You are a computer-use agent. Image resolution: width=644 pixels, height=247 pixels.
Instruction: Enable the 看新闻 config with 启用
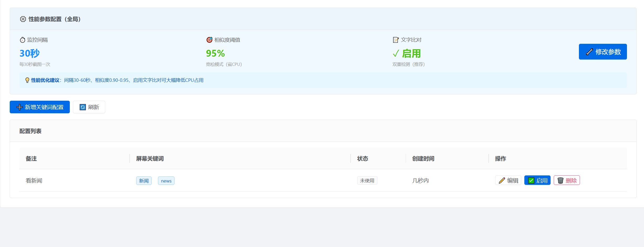click(x=537, y=180)
